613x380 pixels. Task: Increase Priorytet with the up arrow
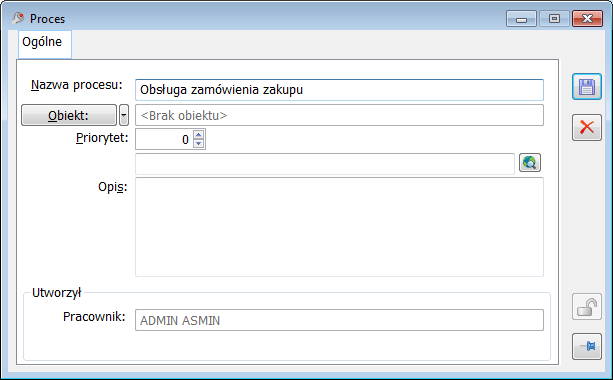coord(199,135)
